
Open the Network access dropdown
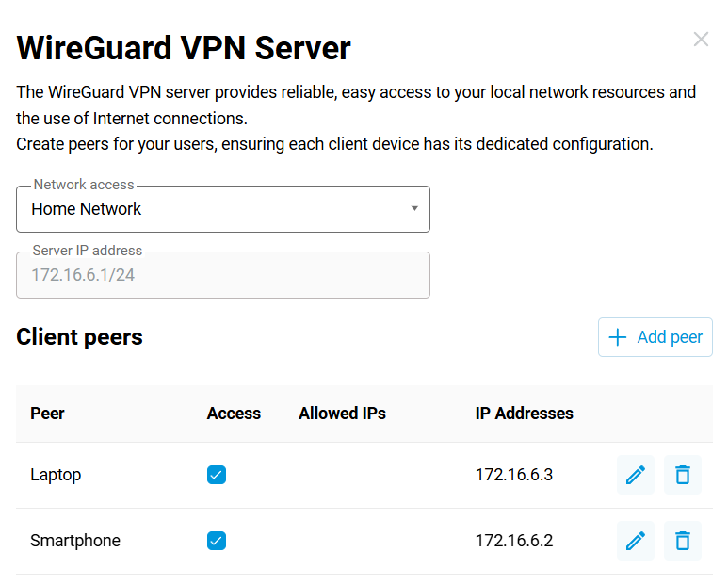coord(222,209)
